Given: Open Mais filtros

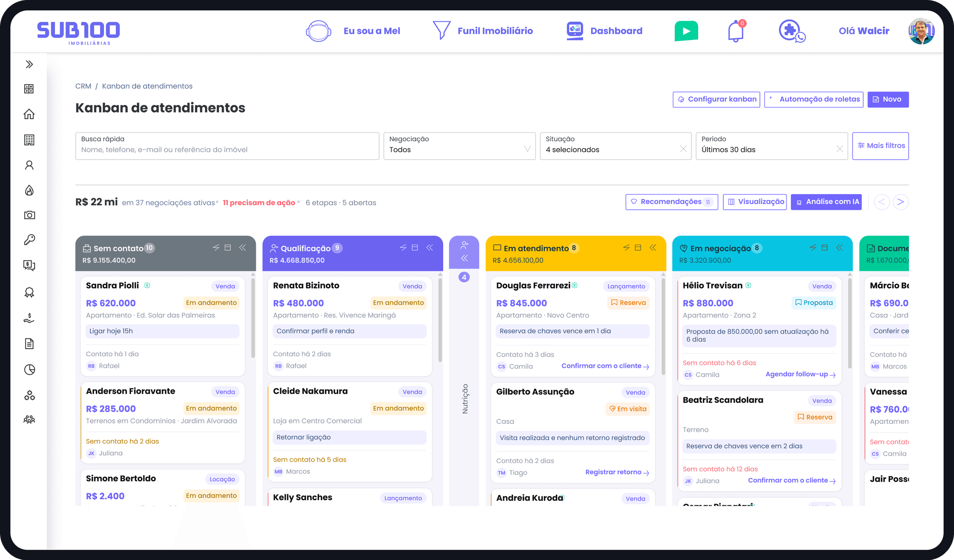Looking at the screenshot, I should coord(880,146).
